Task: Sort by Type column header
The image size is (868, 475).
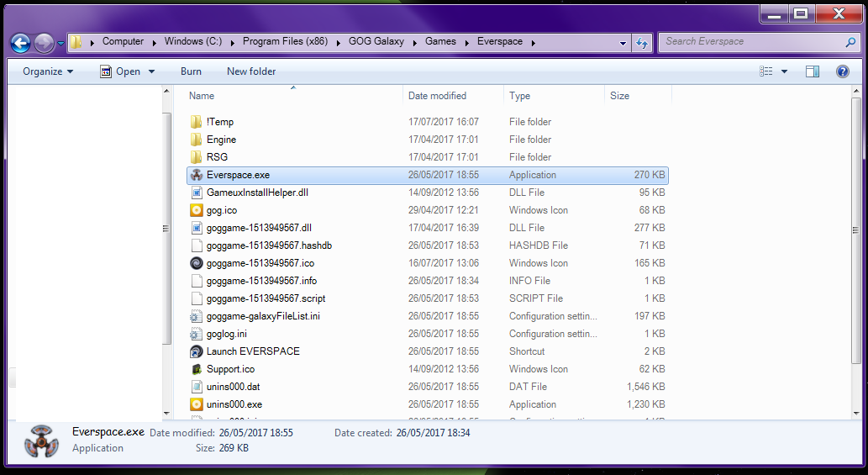Action: (520, 96)
